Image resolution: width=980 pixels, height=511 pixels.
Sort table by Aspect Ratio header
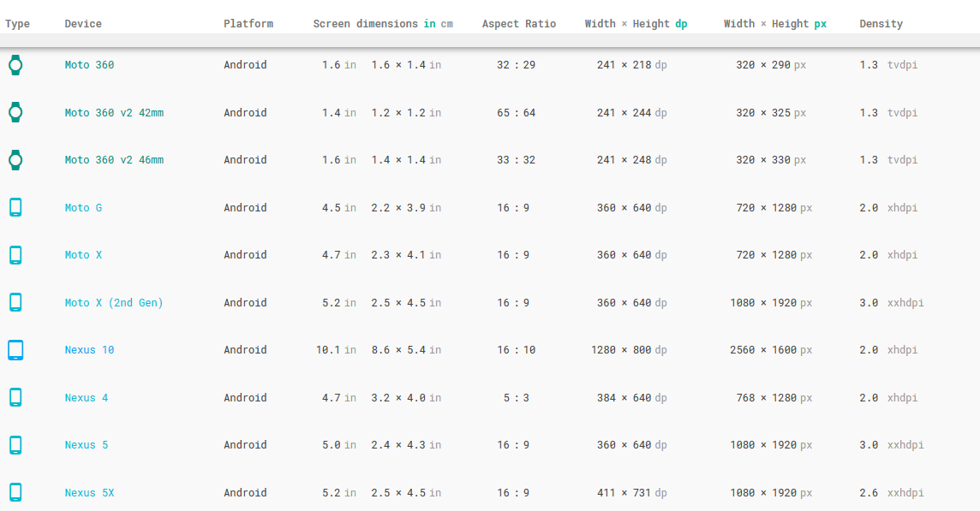[518, 24]
